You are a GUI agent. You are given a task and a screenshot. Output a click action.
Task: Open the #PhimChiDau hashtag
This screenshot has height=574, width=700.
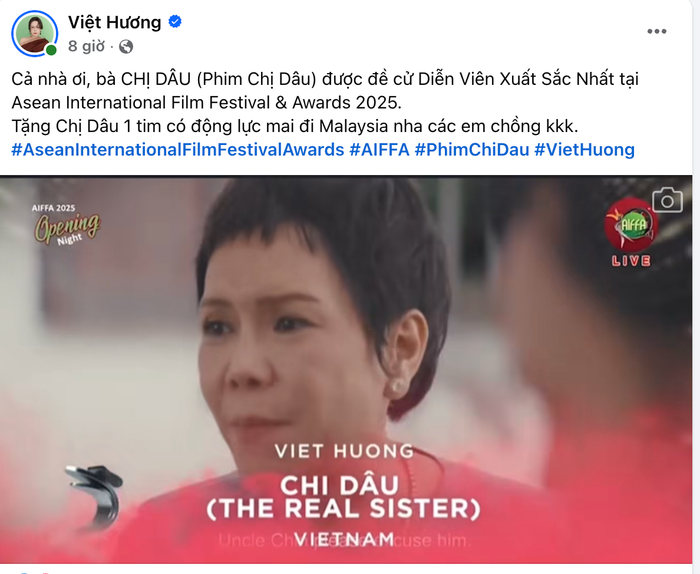pos(471,150)
